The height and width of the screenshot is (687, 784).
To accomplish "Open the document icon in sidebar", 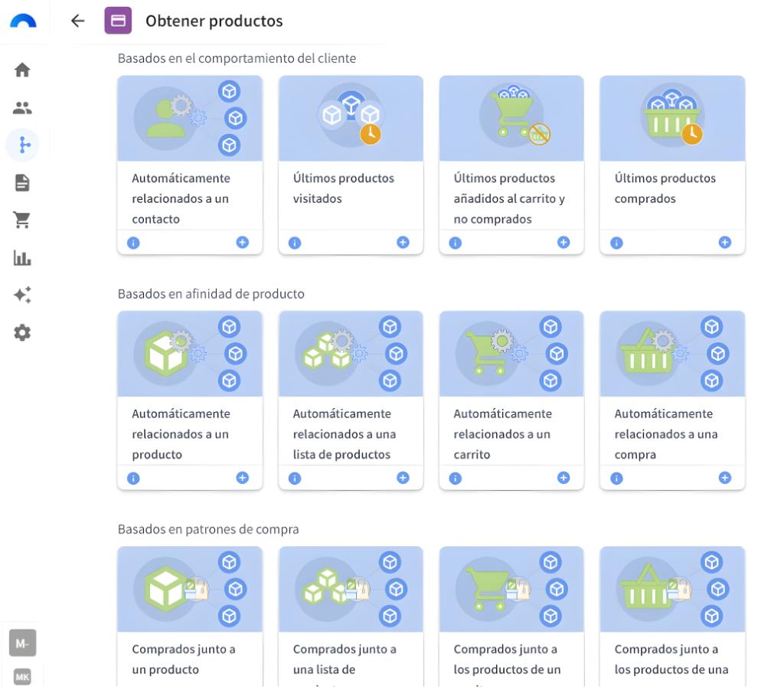I will pyautogui.click(x=22, y=182).
